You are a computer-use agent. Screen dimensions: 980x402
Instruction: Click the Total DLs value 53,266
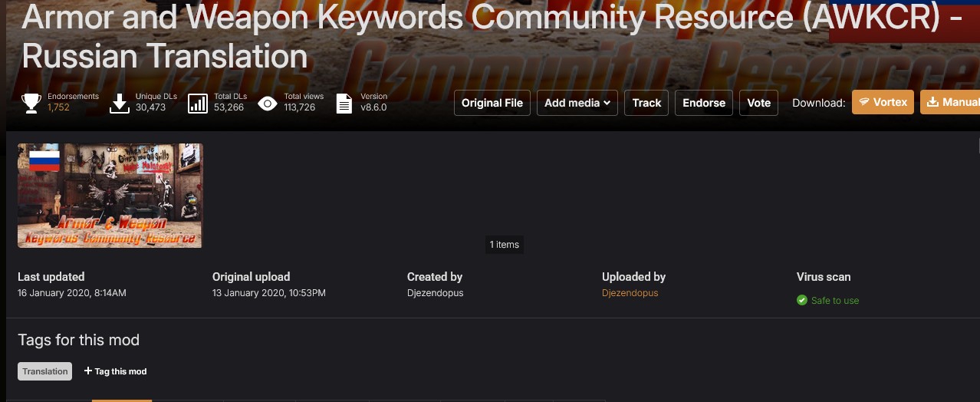pyautogui.click(x=229, y=107)
